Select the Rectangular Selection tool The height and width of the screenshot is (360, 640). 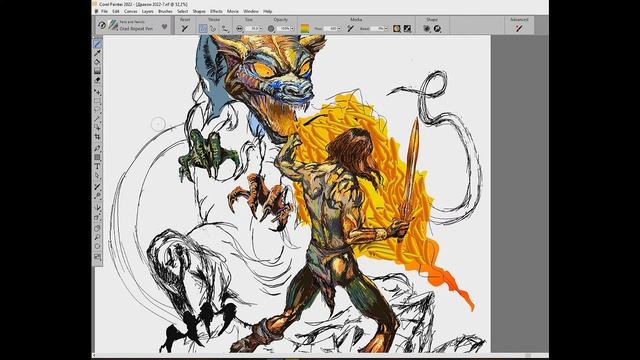[x=97, y=101]
